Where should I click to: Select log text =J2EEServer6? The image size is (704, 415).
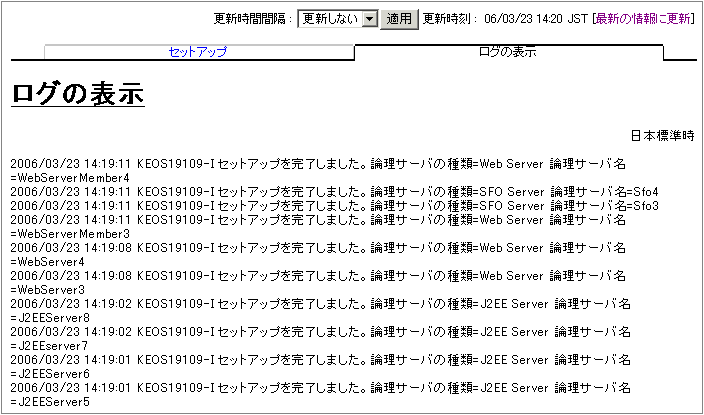(50, 373)
